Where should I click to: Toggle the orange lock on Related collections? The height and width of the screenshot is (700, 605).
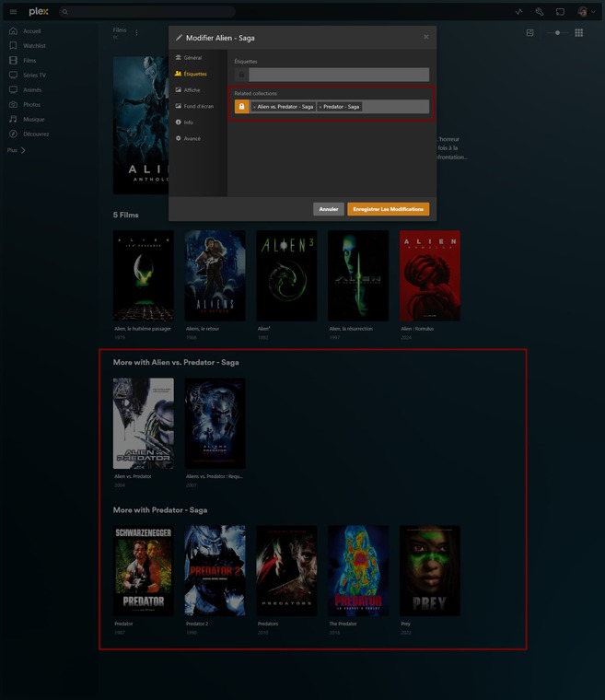241,106
